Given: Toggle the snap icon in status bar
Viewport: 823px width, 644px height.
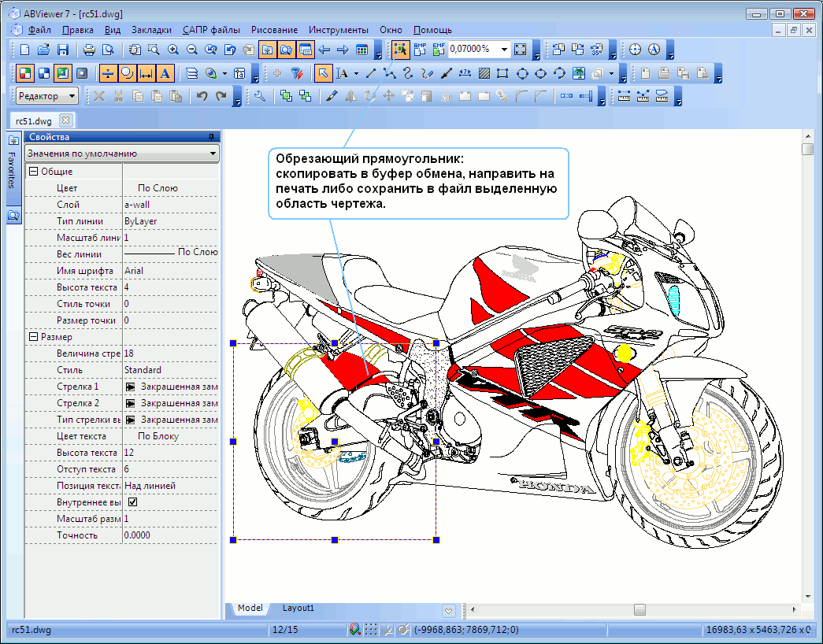Looking at the screenshot, I should click(x=355, y=629).
